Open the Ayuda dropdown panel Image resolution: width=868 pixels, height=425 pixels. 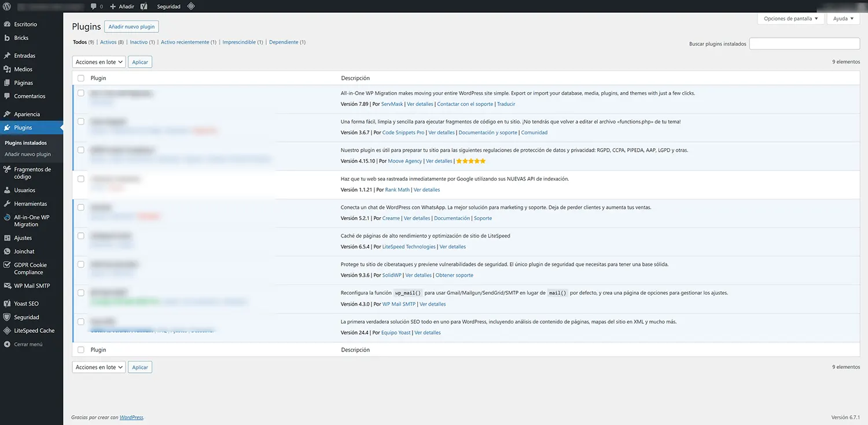pos(843,18)
